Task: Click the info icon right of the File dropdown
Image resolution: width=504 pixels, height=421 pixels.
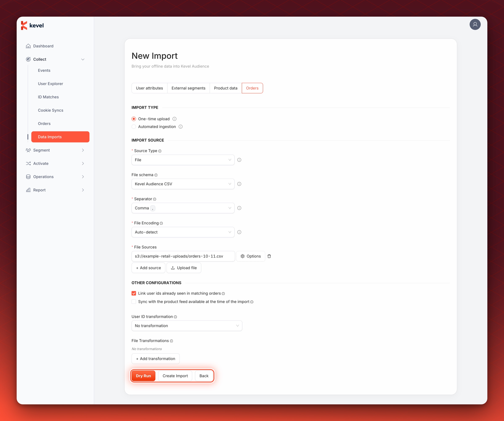Action: 239,160
